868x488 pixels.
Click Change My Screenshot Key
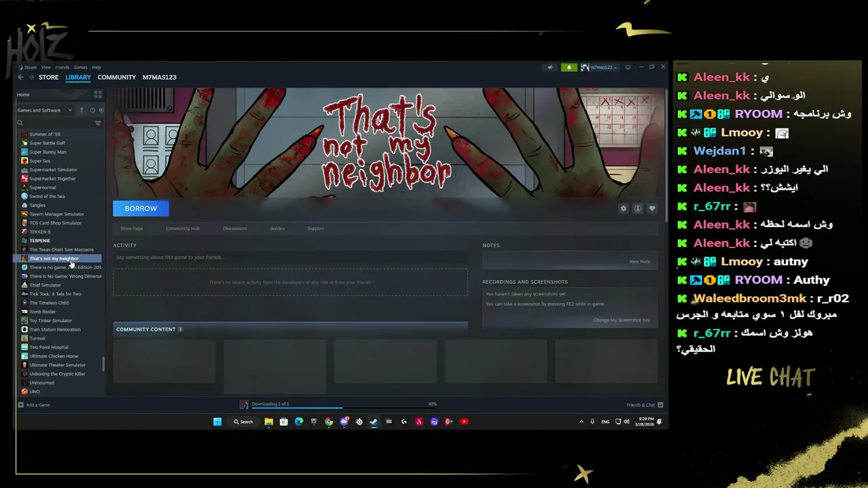click(621, 320)
